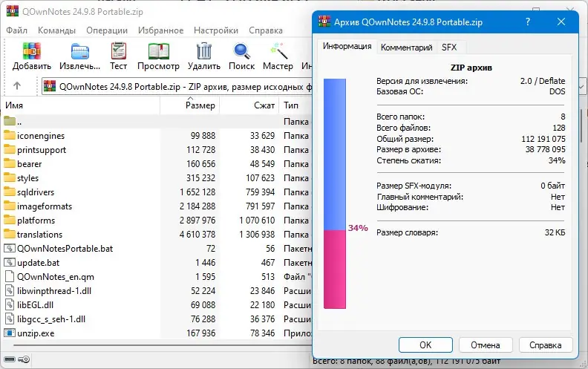Click the unzip.exe application icon

coord(10,333)
